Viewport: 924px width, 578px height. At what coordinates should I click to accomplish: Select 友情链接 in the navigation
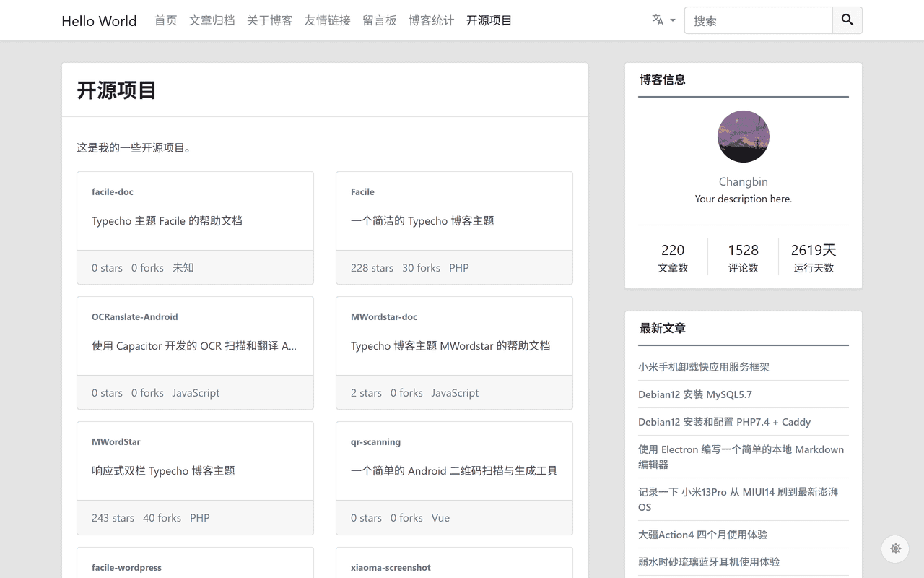(327, 20)
